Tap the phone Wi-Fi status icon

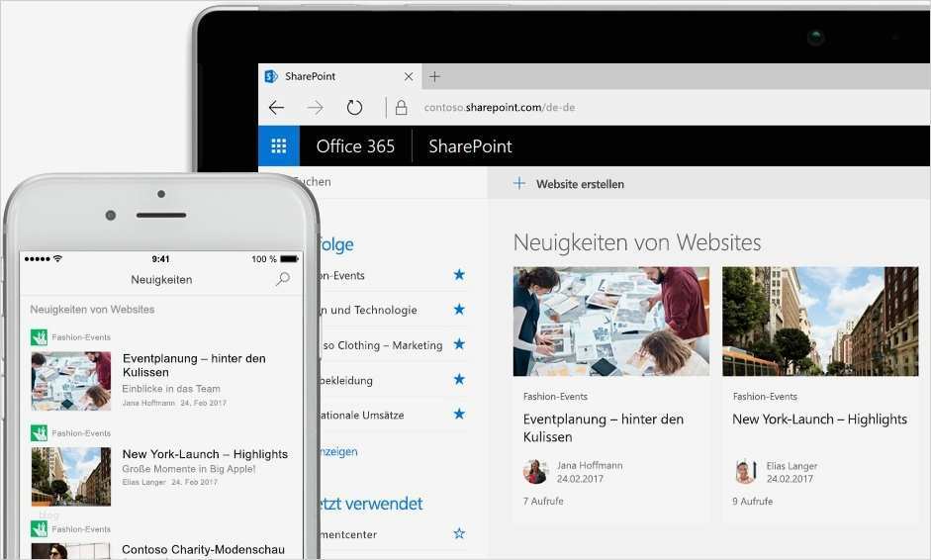point(57,259)
